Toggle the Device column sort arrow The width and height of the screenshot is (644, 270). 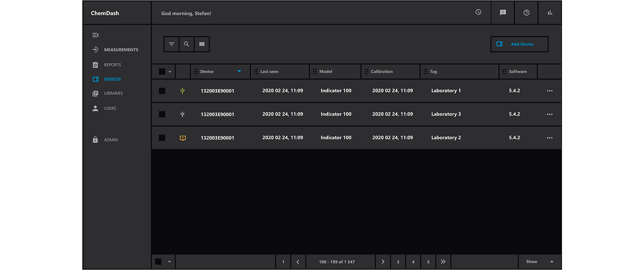(x=240, y=71)
